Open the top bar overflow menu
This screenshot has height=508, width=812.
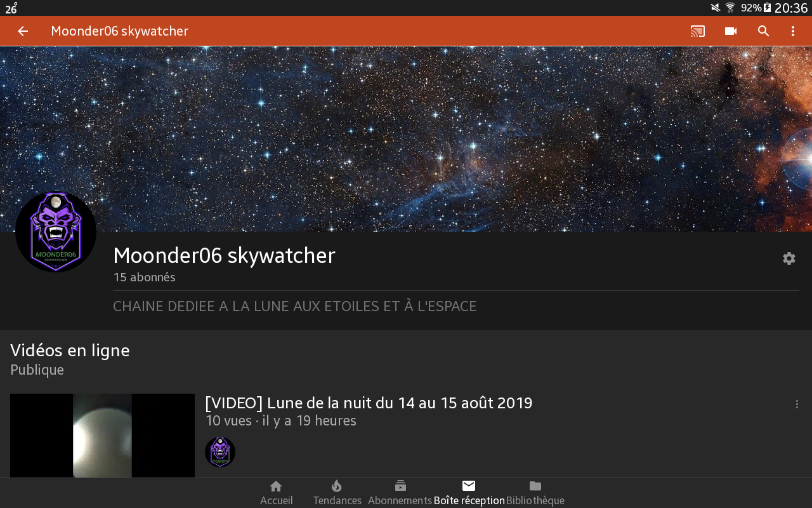coord(793,31)
